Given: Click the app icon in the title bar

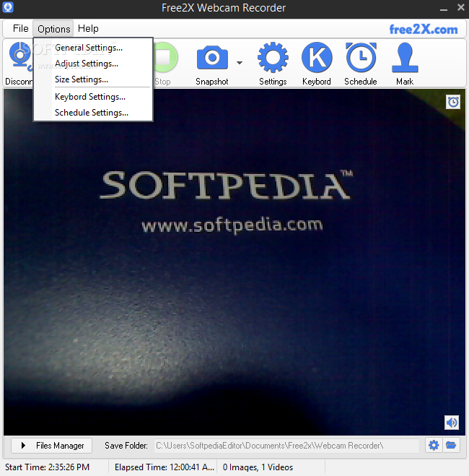Looking at the screenshot, I should [8, 7].
